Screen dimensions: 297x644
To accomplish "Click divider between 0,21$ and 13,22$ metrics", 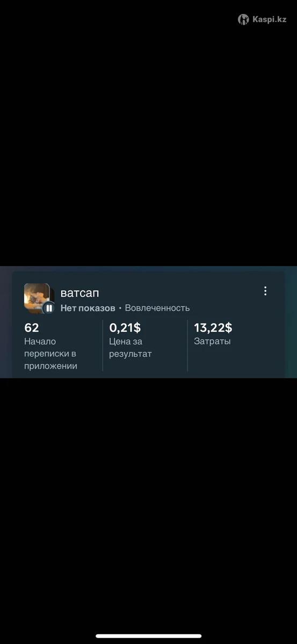I will (x=187, y=346).
